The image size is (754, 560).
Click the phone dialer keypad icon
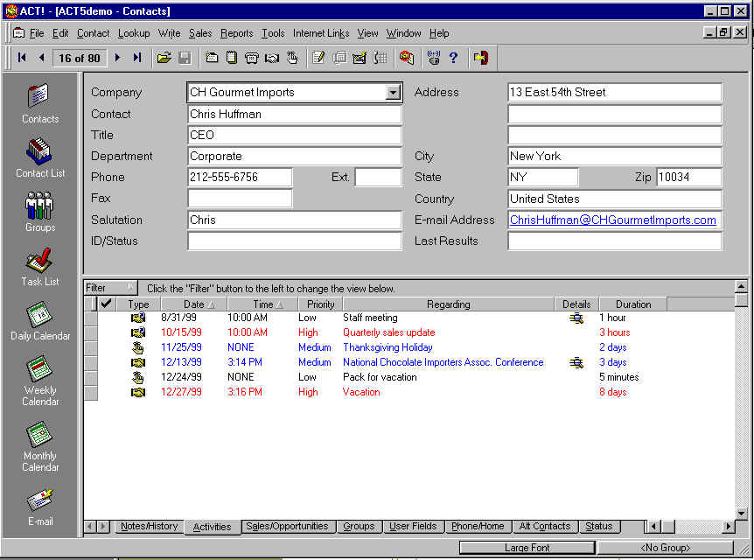(x=380, y=58)
